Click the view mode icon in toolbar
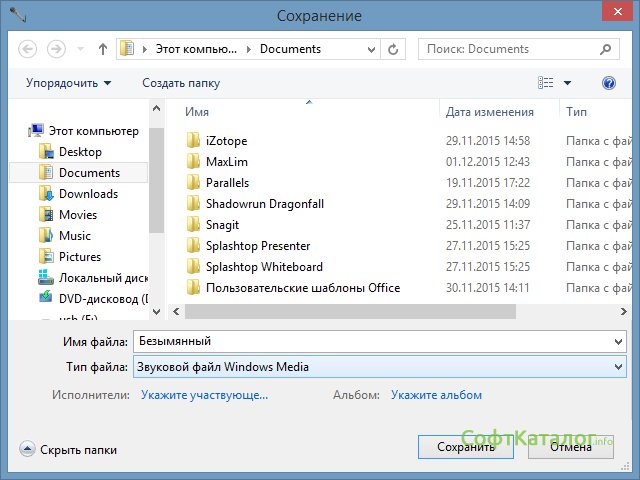This screenshot has height=480, width=640. (x=546, y=83)
